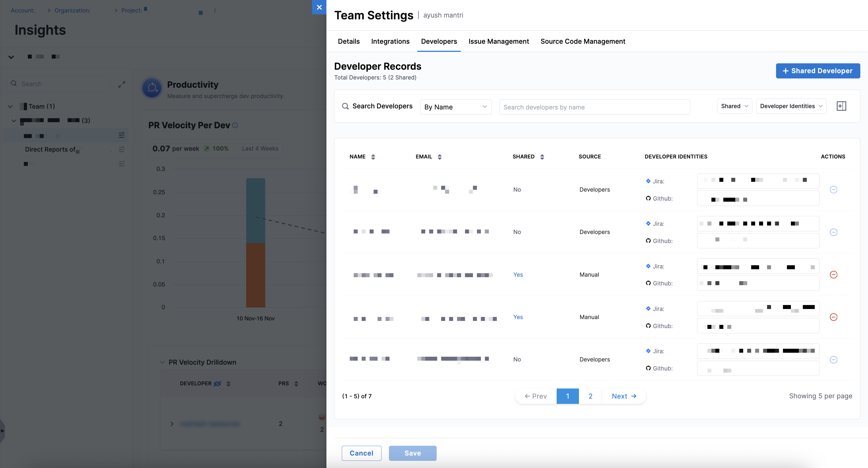Click the Cancel button
This screenshot has height=468, width=868.
[361, 453]
